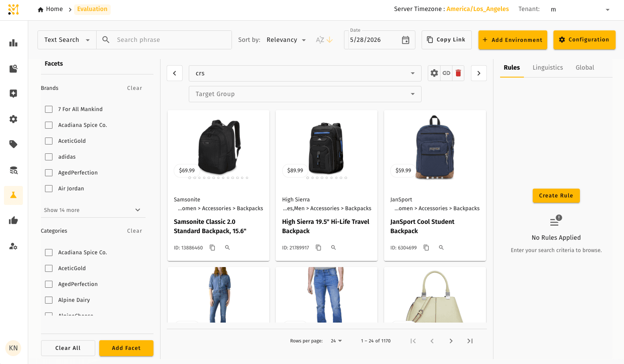Click the Add Environment button
This screenshot has height=364, width=624.
click(513, 40)
